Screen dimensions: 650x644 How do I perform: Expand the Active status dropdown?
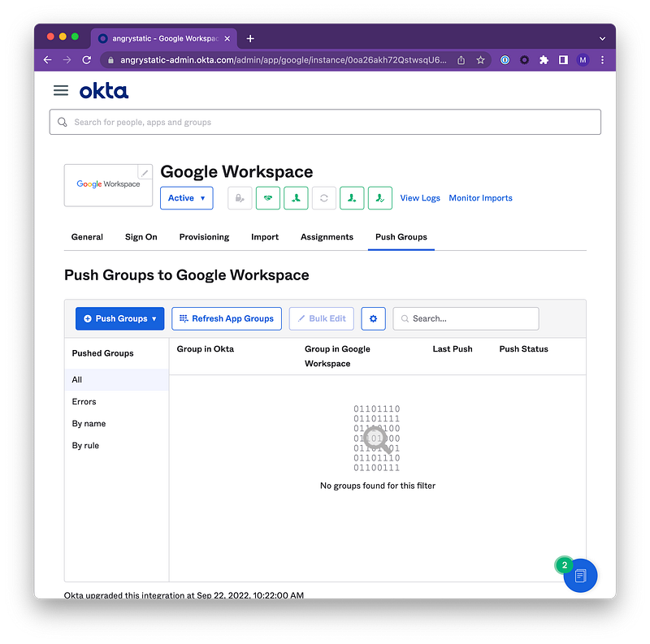[187, 198]
